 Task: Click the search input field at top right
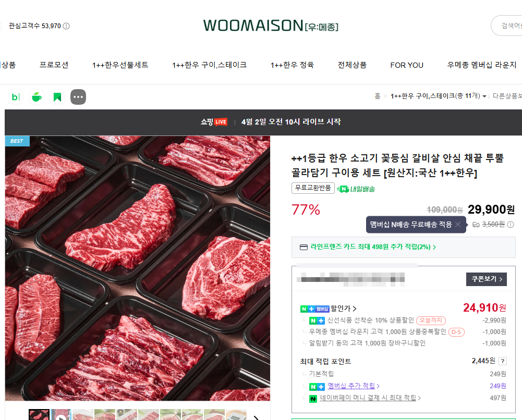click(507, 26)
